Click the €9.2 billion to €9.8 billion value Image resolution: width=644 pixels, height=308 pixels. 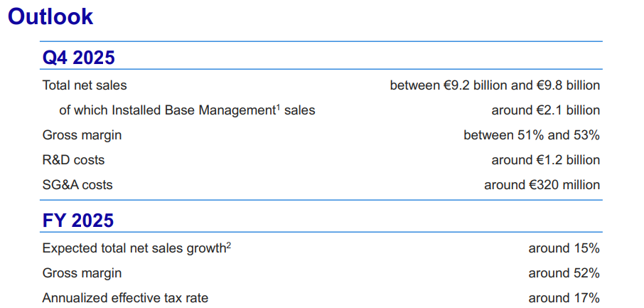click(x=495, y=85)
